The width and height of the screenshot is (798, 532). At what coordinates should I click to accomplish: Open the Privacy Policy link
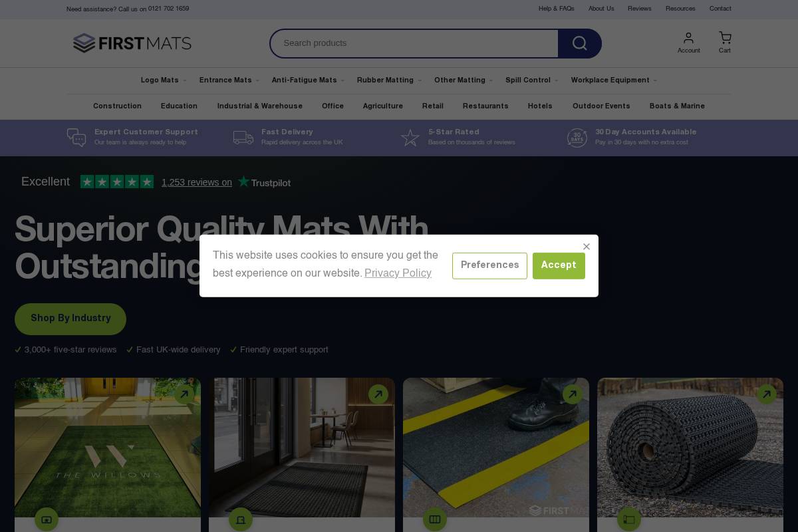(x=398, y=273)
